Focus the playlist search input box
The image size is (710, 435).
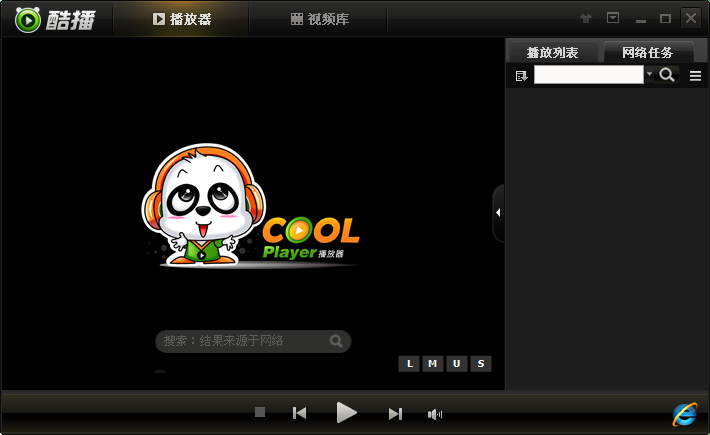589,75
